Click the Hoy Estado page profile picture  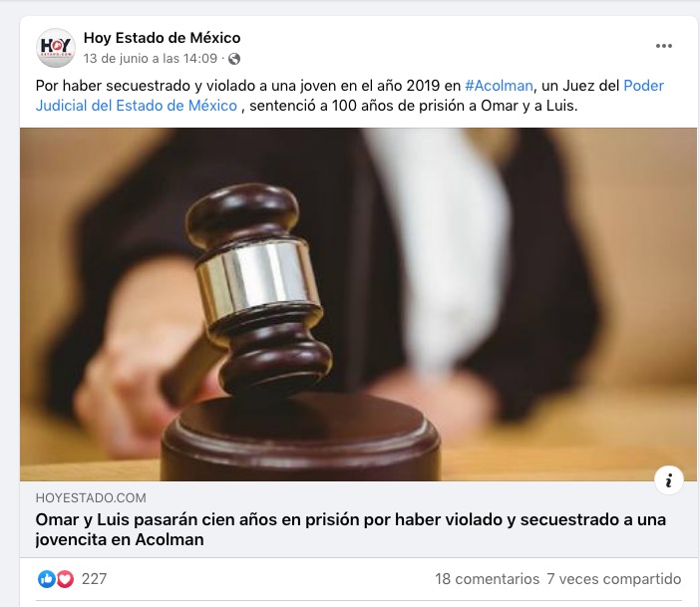tap(56, 48)
